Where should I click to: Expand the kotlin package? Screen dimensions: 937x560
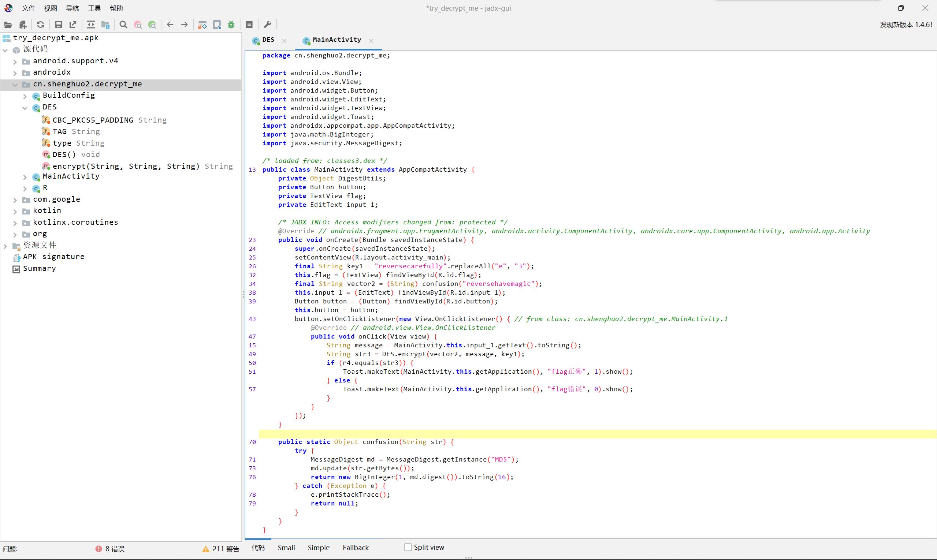(x=15, y=211)
